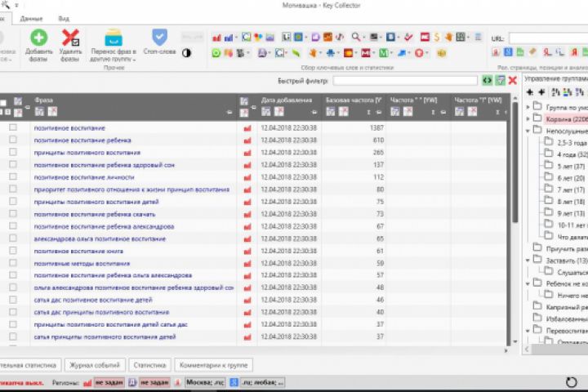Click into the 'Быстрый фильтр' input field
Screen dimensions: 588x392
click(405, 80)
